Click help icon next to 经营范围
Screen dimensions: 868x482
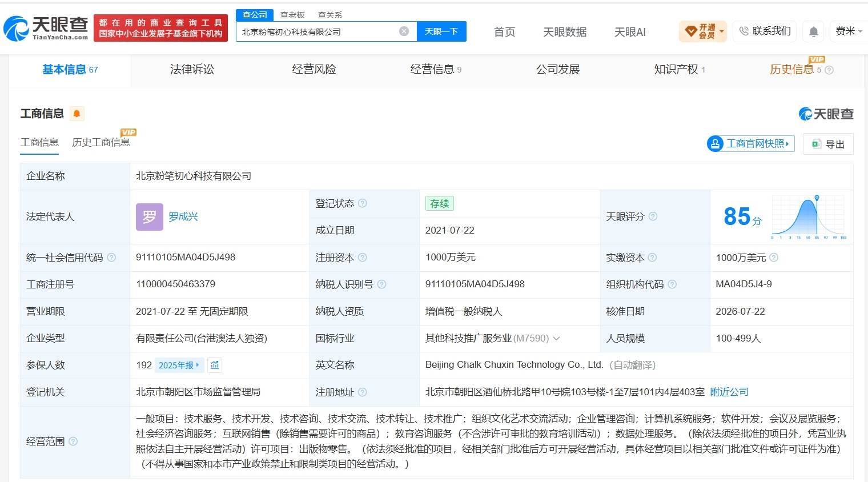click(73, 441)
